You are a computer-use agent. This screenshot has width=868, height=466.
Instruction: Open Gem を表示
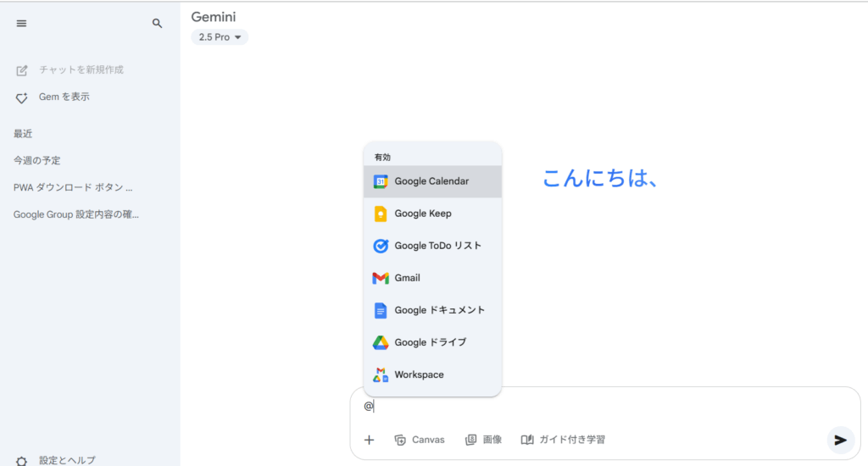pyautogui.click(x=64, y=97)
